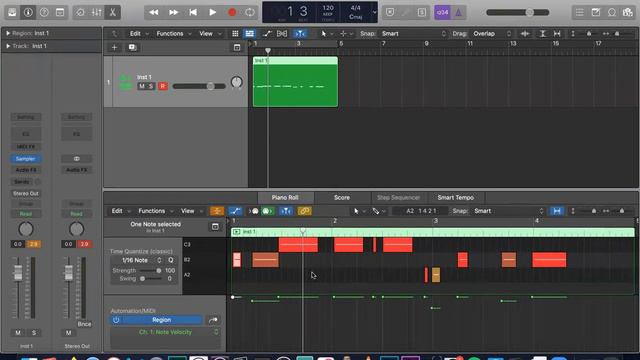The width and height of the screenshot is (640, 360).
Task: Toggle the Solo S button in control bar
Action: [x=422, y=12]
